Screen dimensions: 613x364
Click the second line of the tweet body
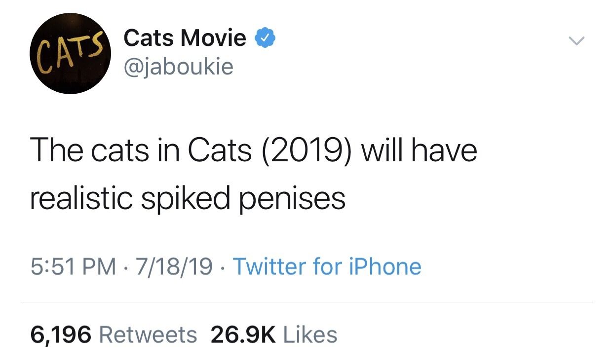[x=188, y=200]
